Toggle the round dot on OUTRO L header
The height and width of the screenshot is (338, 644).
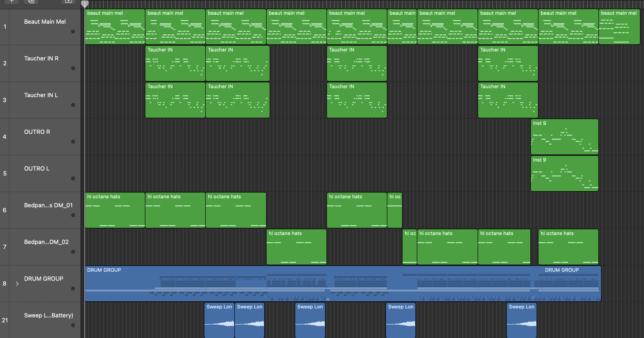click(73, 178)
